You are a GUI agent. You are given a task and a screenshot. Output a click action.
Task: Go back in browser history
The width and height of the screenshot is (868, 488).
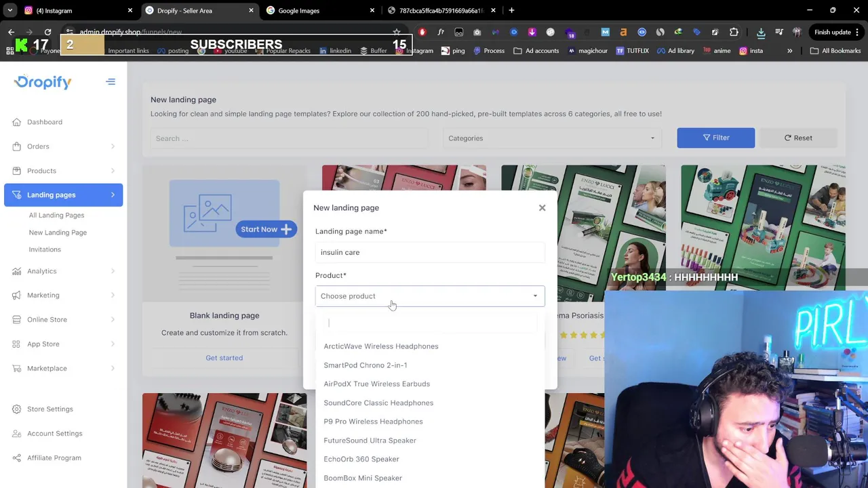click(11, 32)
